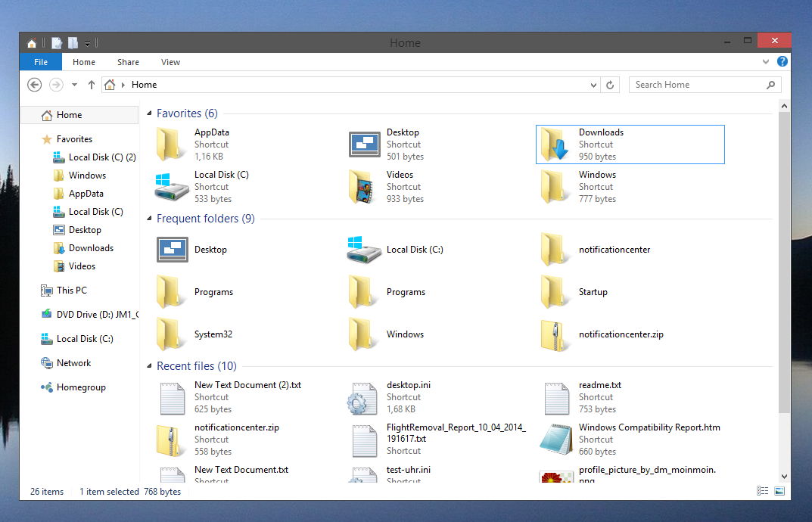Image resolution: width=812 pixels, height=522 pixels.
Task: Open the notificationcenter folder
Action: click(595, 250)
